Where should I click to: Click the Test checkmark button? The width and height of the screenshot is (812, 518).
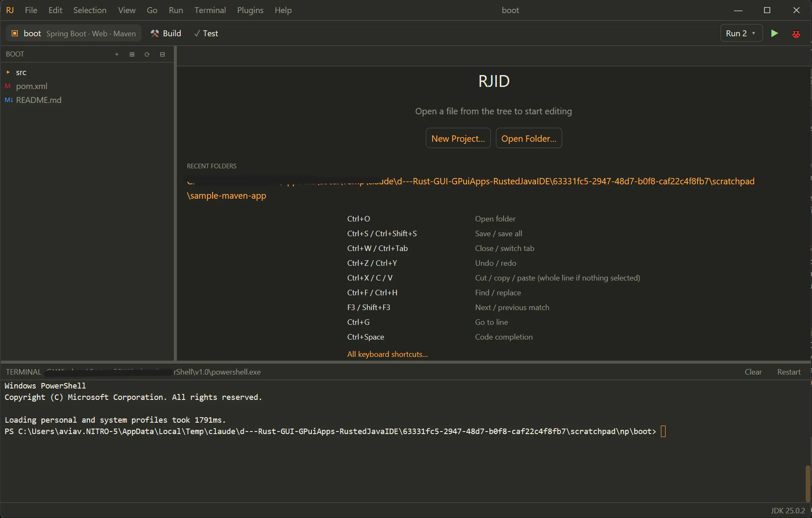(x=206, y=33)
